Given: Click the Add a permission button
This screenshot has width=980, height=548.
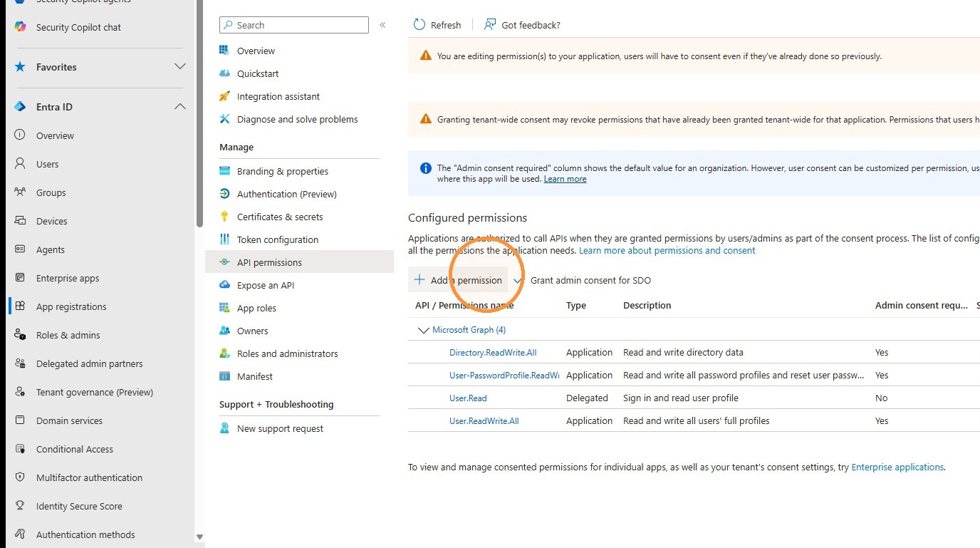Looking at the screenshot, I should tap(458, 280).
